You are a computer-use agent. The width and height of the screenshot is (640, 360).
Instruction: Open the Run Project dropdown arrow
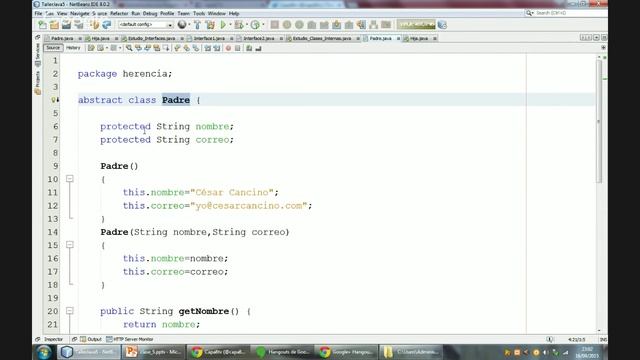pyautogui.click(x=231, y=25)
